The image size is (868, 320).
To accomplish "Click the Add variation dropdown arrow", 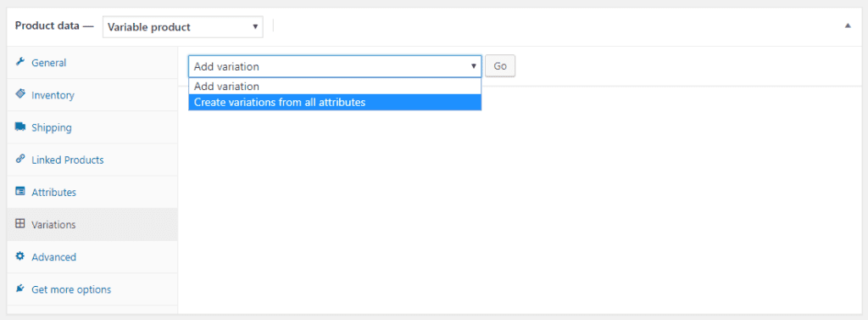I will [x=474, y=66].
